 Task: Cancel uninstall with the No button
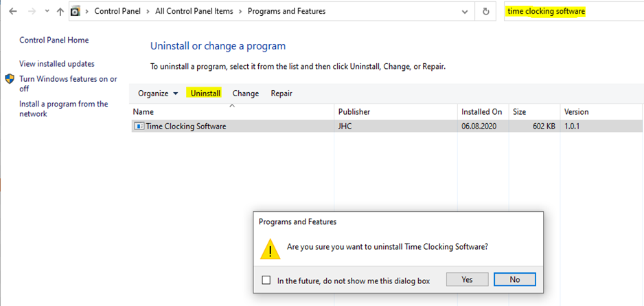514,279
